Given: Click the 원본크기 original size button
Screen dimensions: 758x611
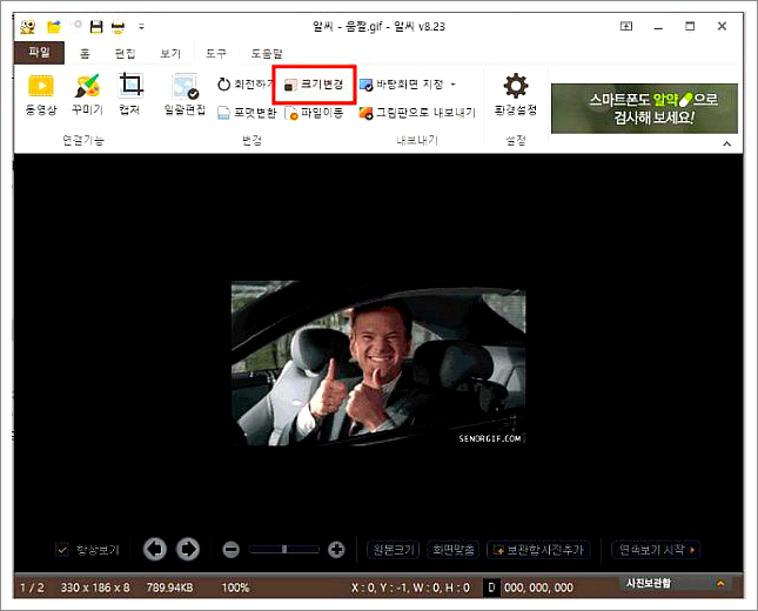Looking at the screenshot, I should point(394,550).
